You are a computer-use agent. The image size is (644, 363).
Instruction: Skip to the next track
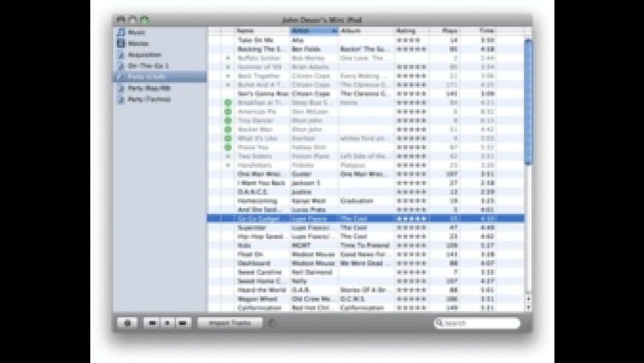click(183, 323)
